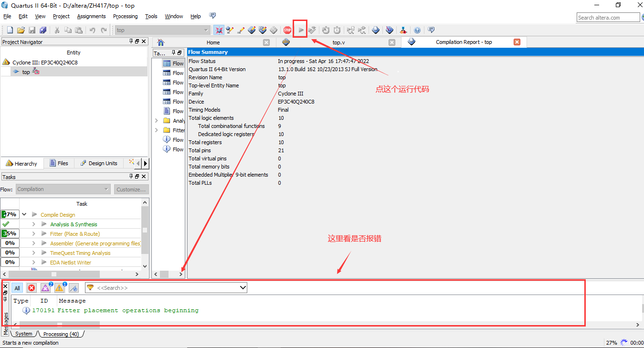Expand the Analysis folder in report tree
644x348 pixels.
click(157, 121)
